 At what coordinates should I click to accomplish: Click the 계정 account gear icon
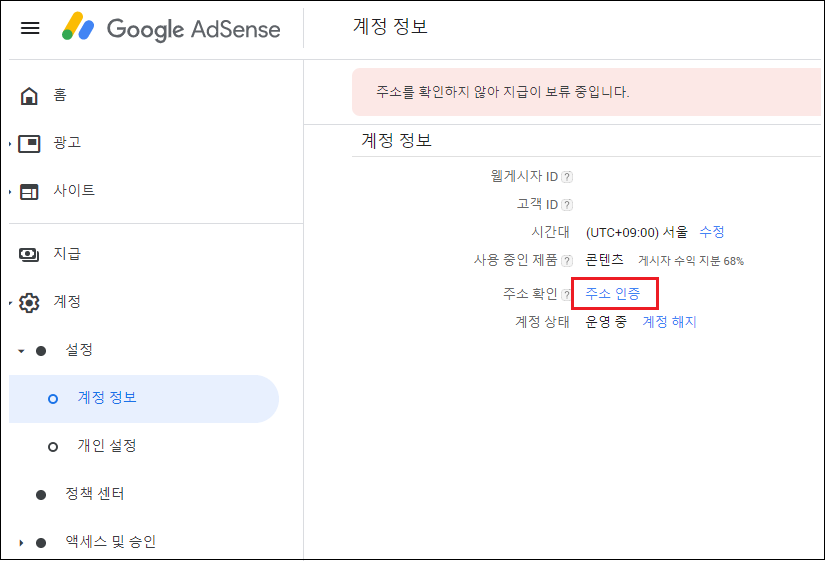pos(29,303)
